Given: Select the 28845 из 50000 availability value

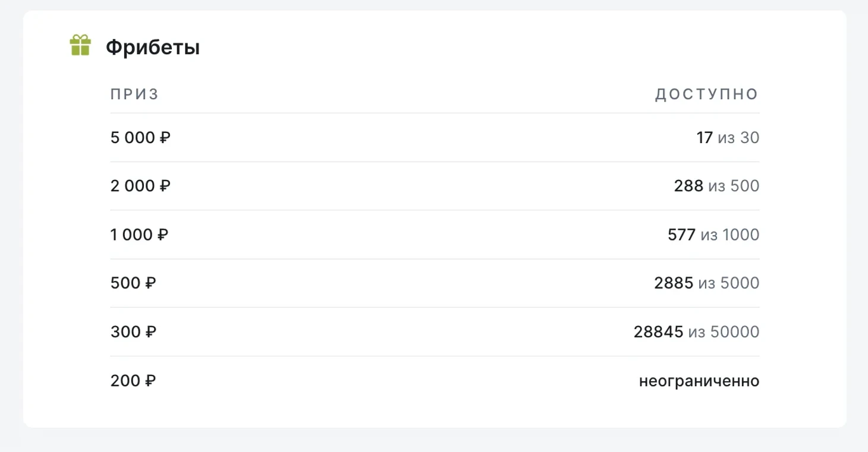Looking at the screenshot, I should pos(696,331).
